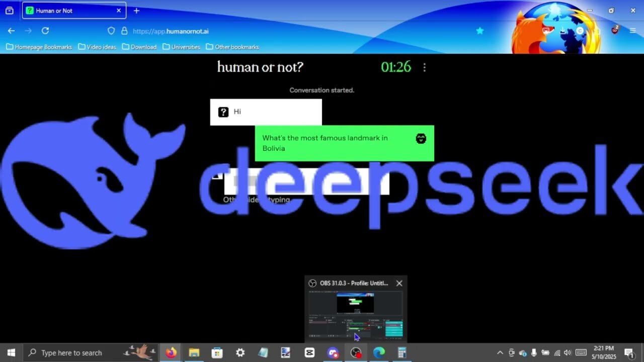Close the Human or Not tab
Image resolution: width=644 pixels, height=362 pixels.
pyautogui.click(x=119, y=11)
